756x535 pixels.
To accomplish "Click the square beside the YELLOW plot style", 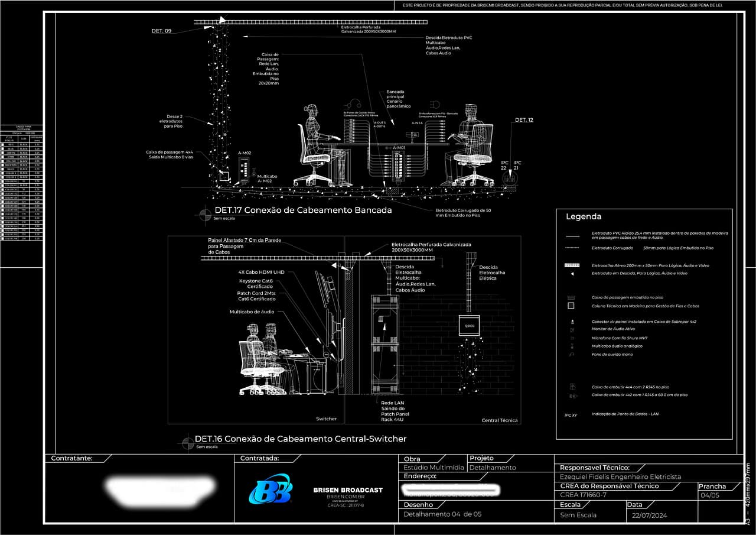I will point(2,161).
